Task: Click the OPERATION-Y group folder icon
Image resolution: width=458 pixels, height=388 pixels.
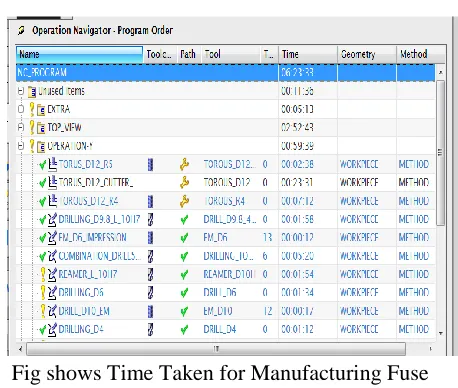Action: coord(41,146)
